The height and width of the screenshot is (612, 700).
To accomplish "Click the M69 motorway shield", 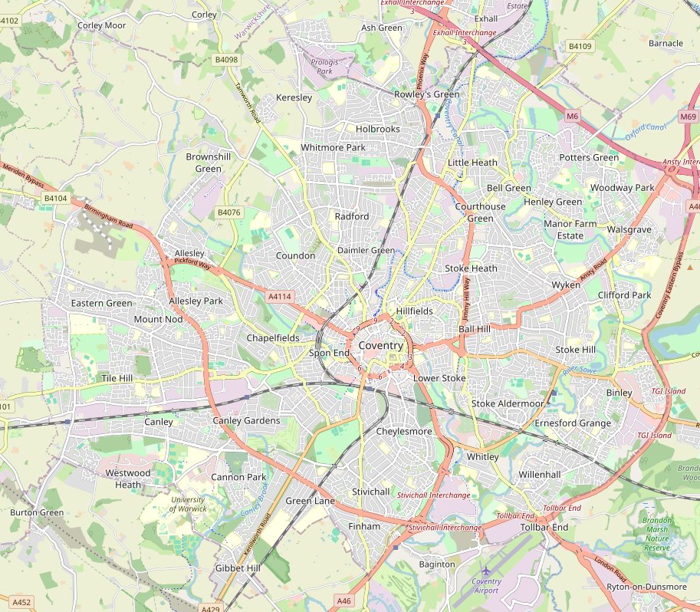I will tap(688, 117).
